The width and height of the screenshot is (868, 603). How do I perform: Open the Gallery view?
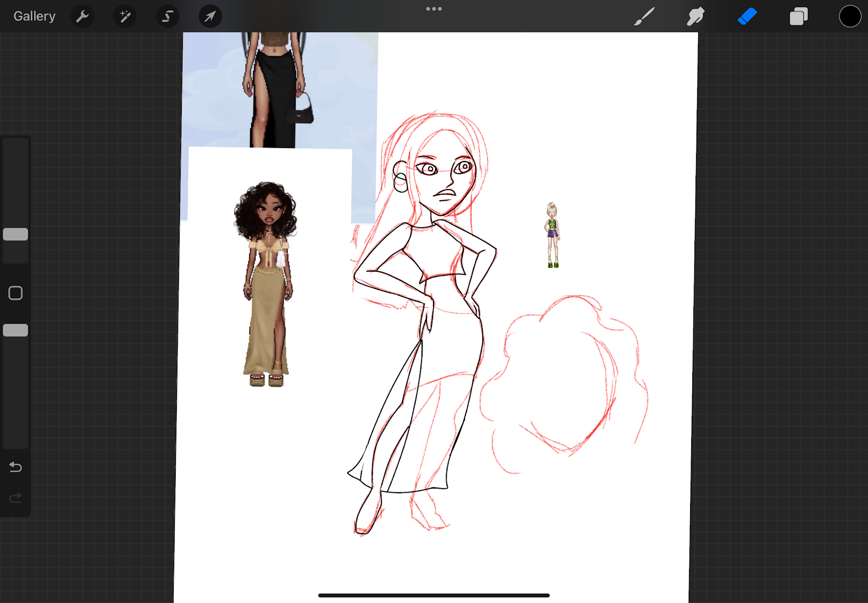click(x=34, y=16)
